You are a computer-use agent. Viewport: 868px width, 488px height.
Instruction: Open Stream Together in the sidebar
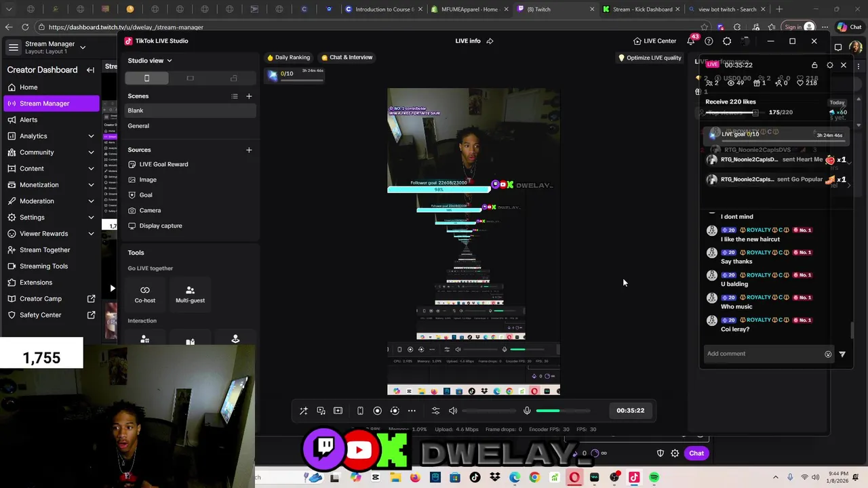(51, 250)
